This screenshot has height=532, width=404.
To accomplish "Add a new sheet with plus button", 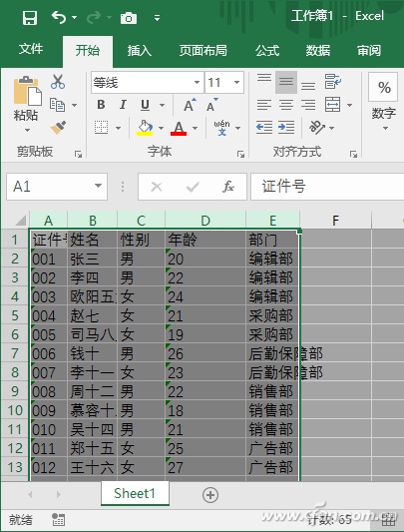I will tap(210, 495).
